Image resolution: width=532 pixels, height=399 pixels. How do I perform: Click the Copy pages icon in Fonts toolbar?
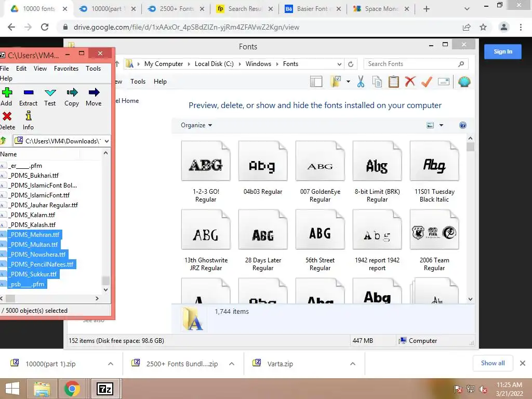pyautogui.click(x=377, y=82)
